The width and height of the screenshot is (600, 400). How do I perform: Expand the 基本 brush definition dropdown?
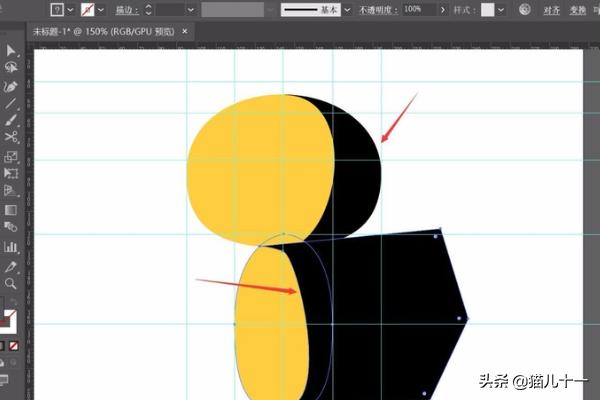coord(348,8)
